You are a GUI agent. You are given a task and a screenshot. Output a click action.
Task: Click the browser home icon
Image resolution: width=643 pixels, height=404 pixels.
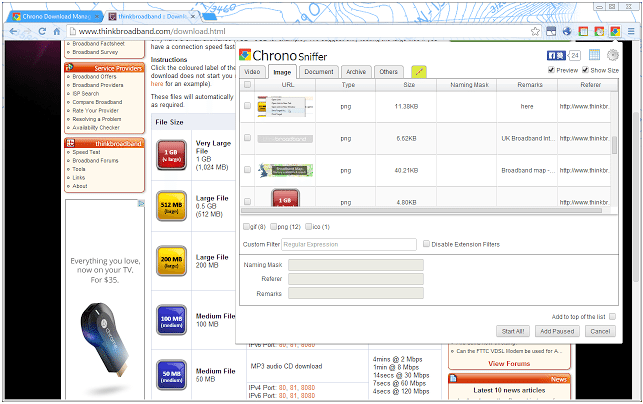pyautogui.click(x=57, y=31)
